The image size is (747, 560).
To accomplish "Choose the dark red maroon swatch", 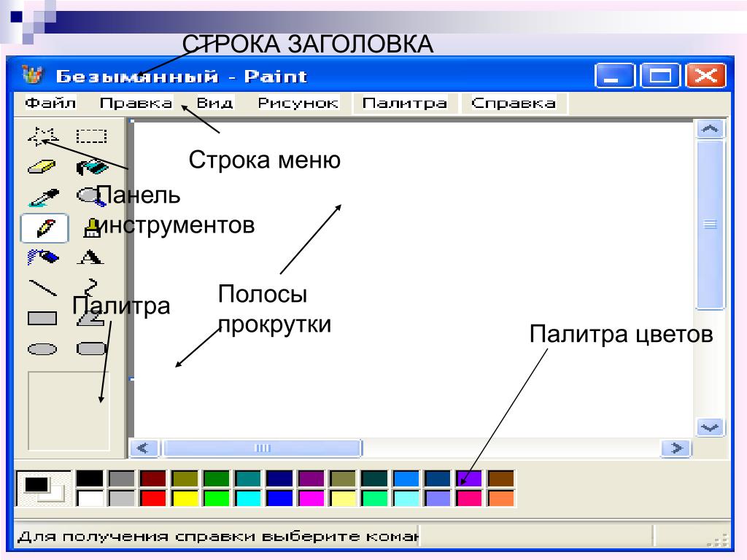I will 153,478.
